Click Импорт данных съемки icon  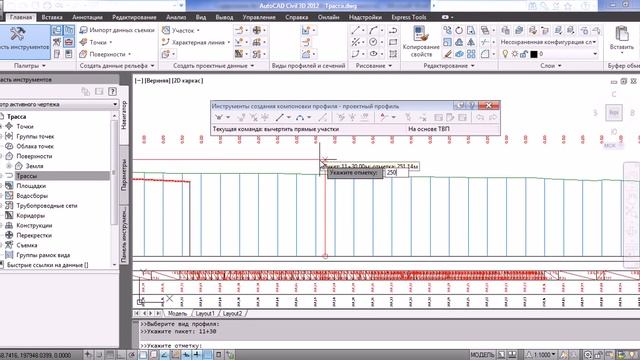pyautogui.click(x=84, y=30)
